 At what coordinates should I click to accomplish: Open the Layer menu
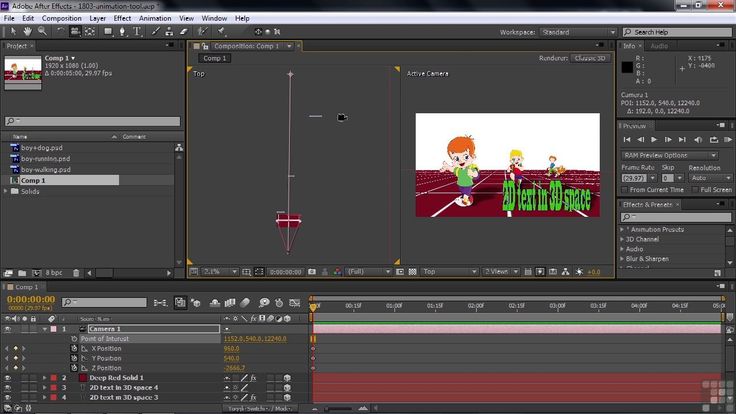[x=97, y=18]
